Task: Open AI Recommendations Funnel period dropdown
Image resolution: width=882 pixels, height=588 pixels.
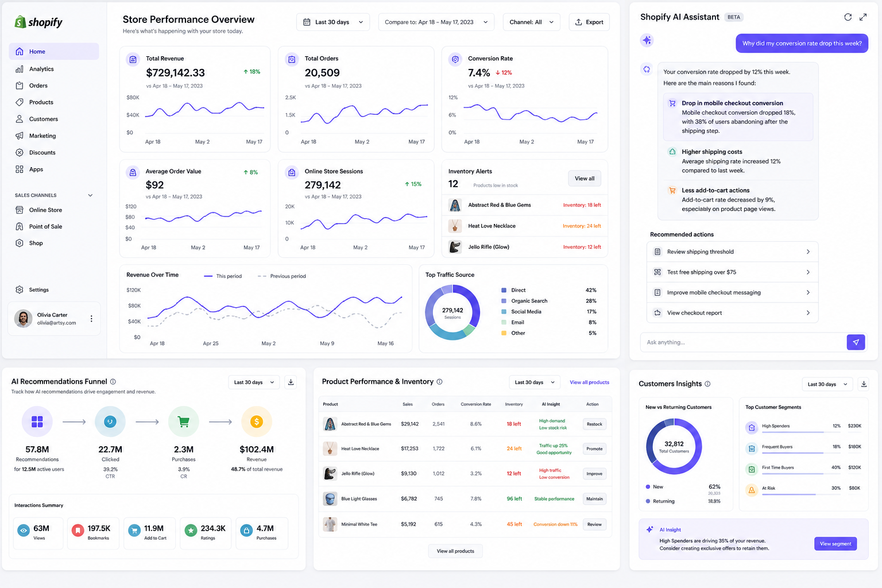Action: point(254,382)
